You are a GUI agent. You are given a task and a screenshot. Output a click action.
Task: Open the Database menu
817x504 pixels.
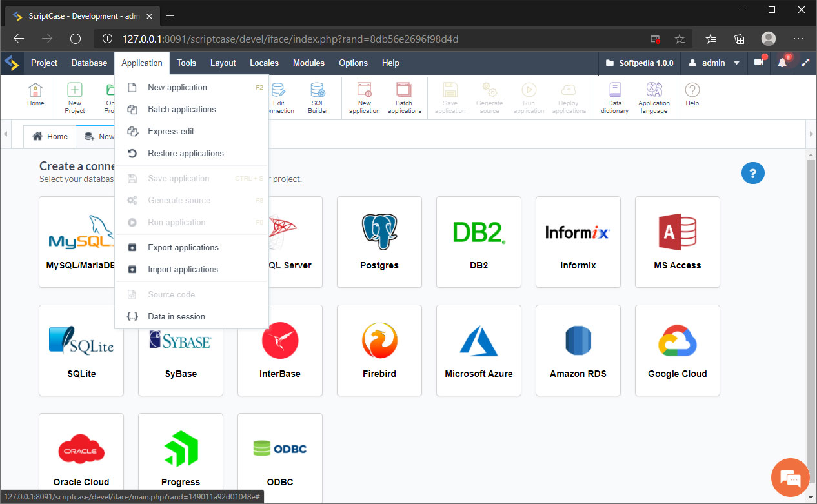89,63
